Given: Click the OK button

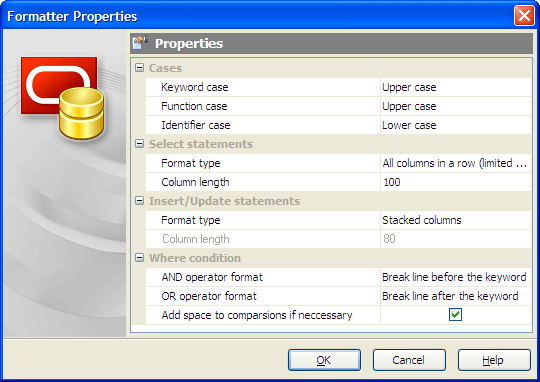Looking at the screenshot, I should pos(324,360).
